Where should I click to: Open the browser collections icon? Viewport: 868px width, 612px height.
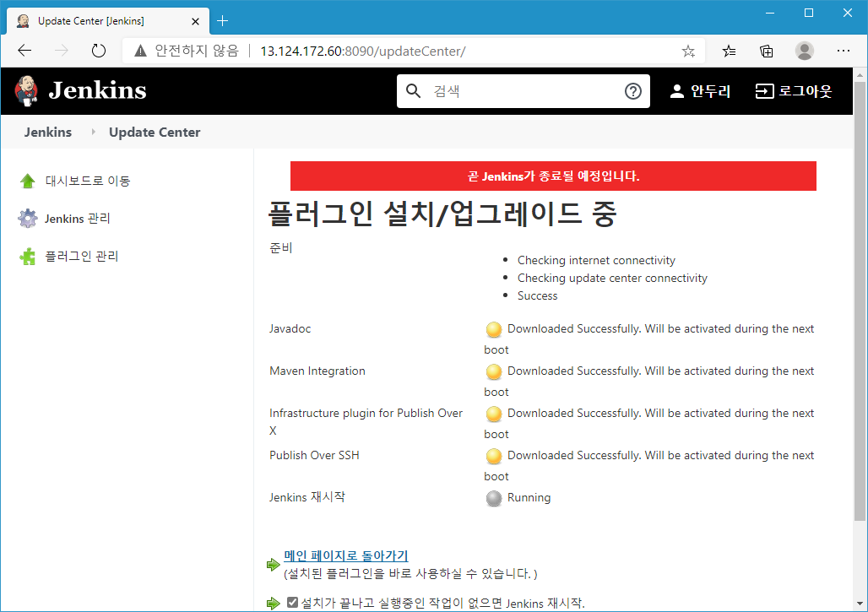point(766,51)
